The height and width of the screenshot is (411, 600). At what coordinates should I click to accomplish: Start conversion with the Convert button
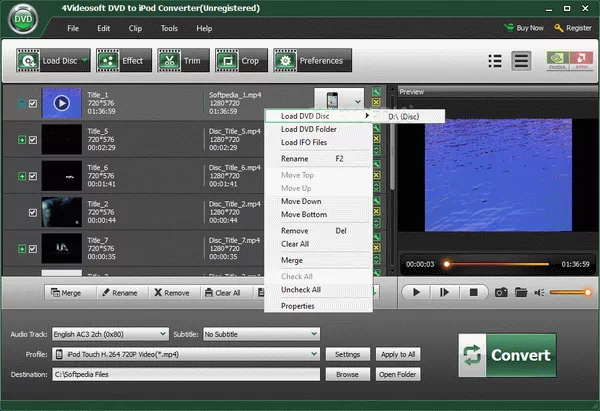click(x=507, y=355)
